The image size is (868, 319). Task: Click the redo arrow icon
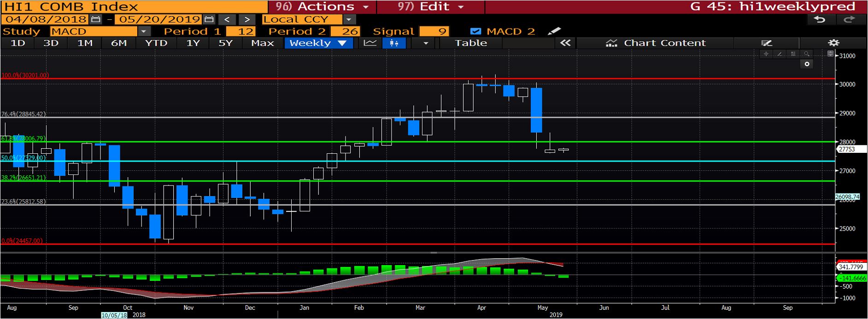[849, 19]
